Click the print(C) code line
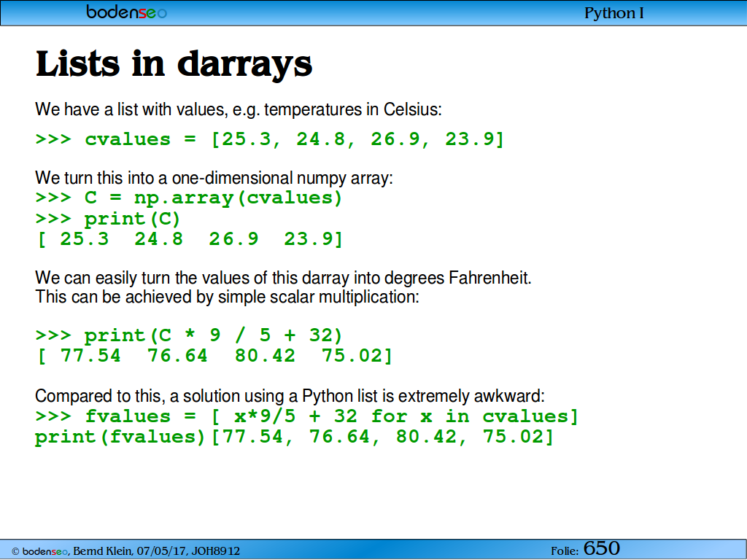747x560 pixels. 108,219
